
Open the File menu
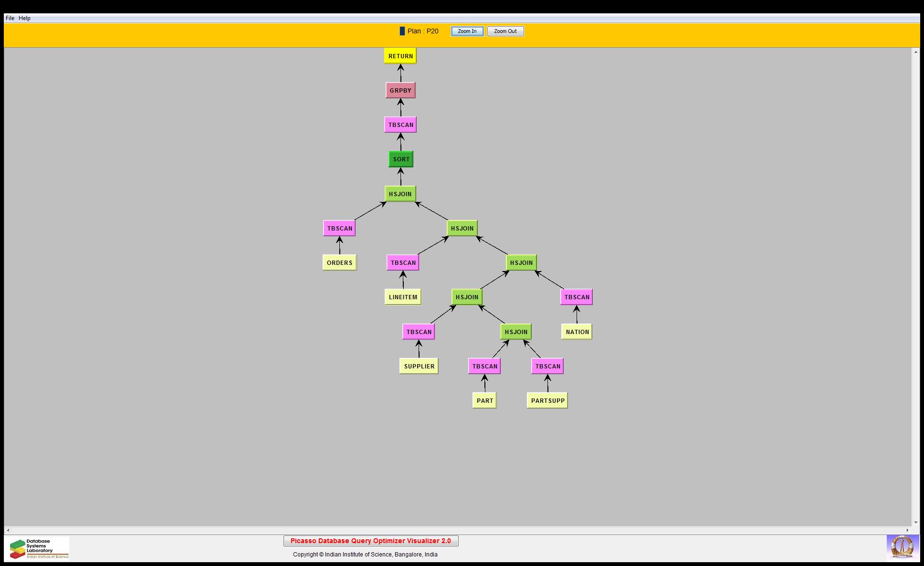[x=10, y=18]
